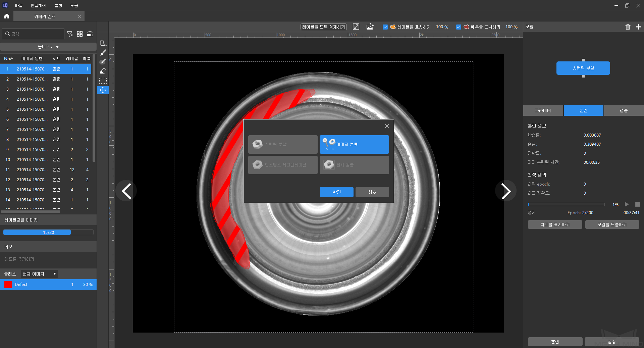Confirm dialog with 확인 button

(x=336, y=192)
